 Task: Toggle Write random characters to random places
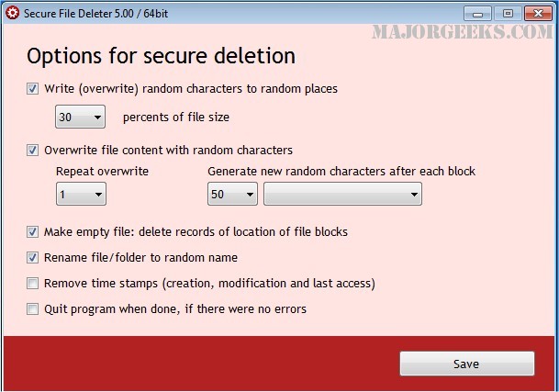(33, 89)
